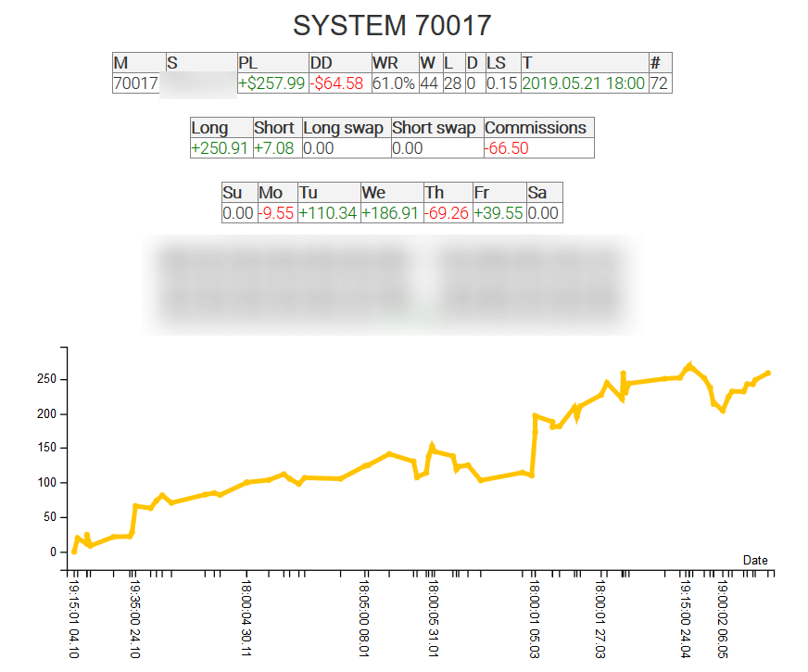808x672 pixels.
Task: Click the 61.0% win rate cell
Action: point(394,83)
